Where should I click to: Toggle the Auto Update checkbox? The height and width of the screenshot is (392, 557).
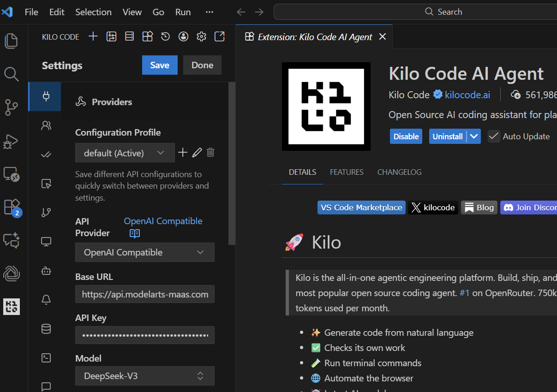[494, 137]
